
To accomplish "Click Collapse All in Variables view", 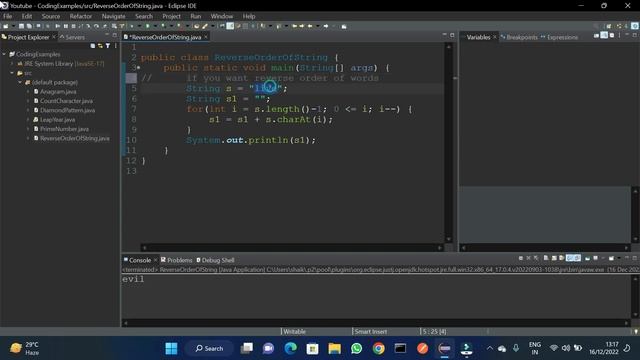I will (x=612, y=36).
